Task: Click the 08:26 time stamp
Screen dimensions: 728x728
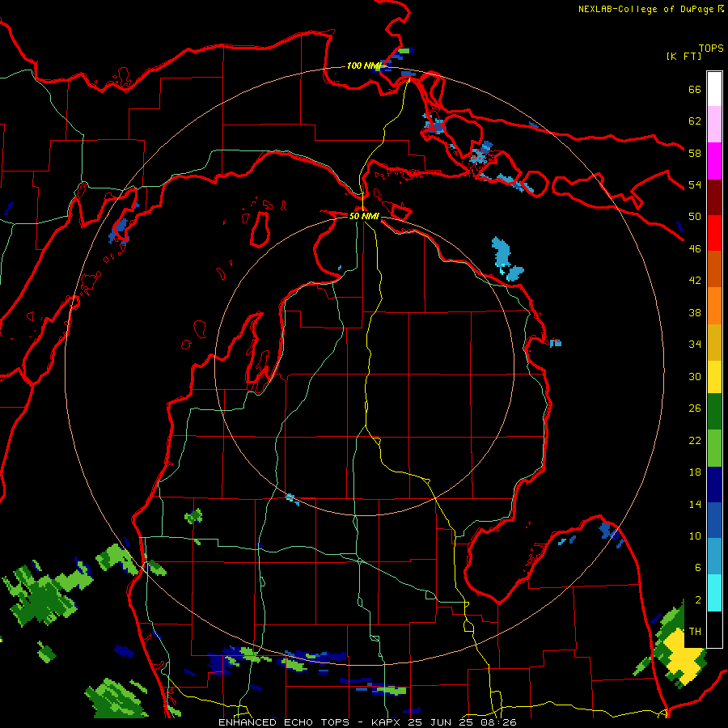Action: [499, 722]
